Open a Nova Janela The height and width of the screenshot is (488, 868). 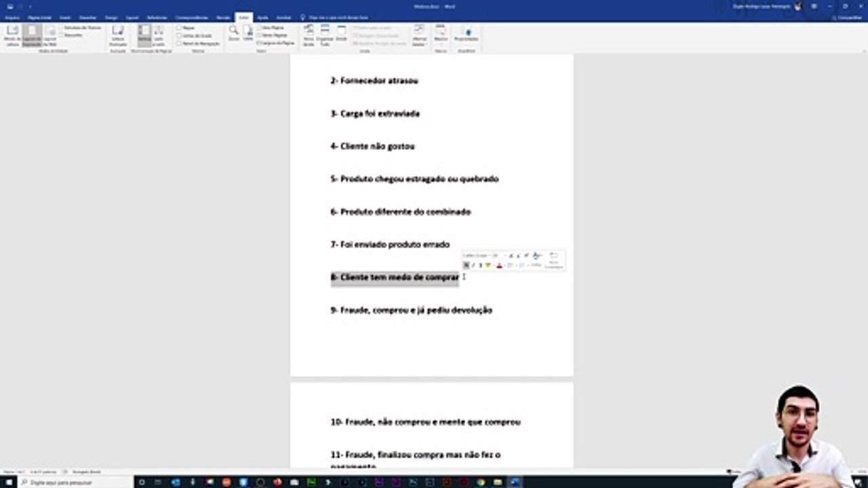point(309,35)
